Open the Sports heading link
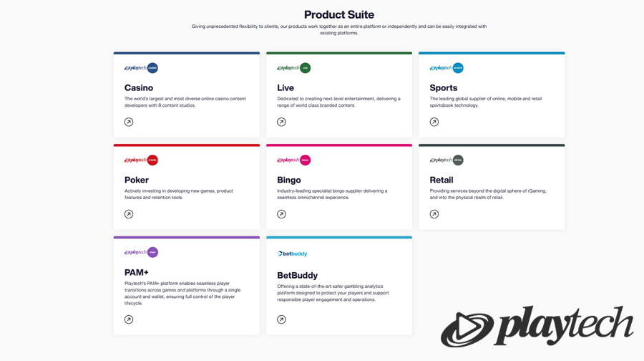This screenshot has width=644, height=361. (x=444, y=87)
